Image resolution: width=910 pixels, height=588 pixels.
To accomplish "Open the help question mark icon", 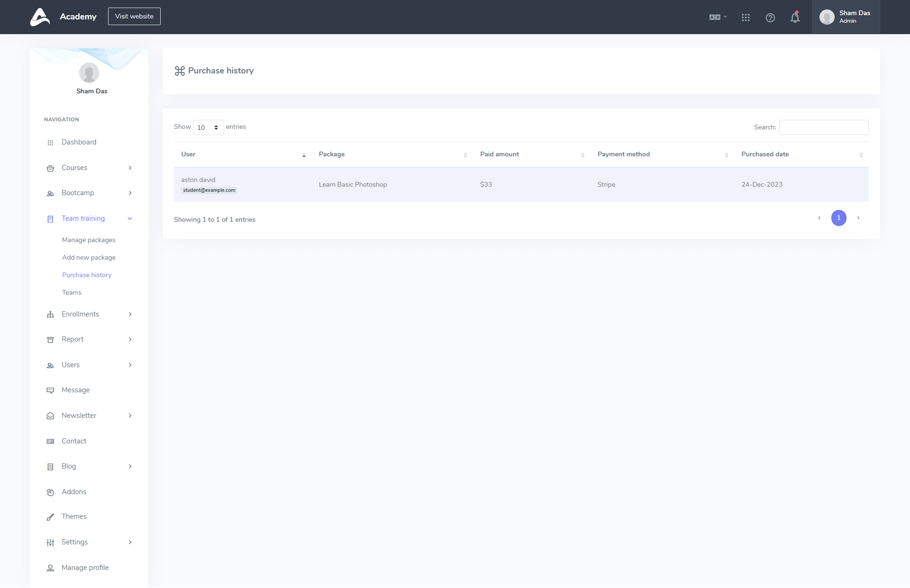I will click(770, 18).
